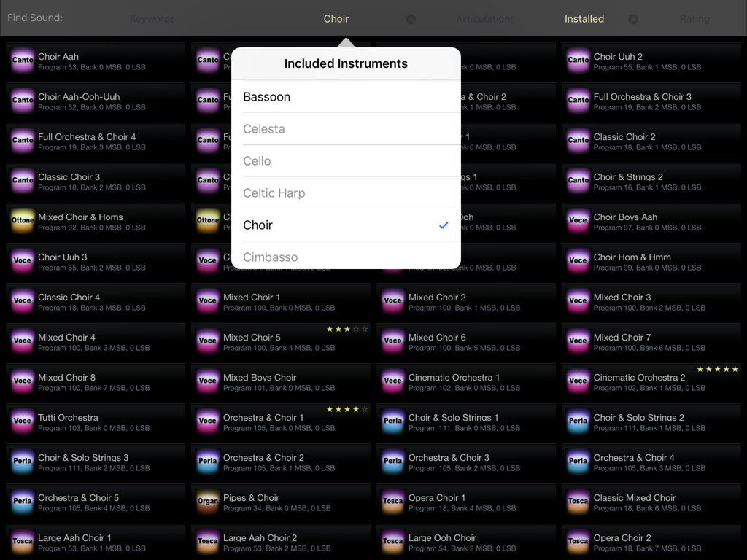Tap the Canto icon beside Choir Aah

pyautogui.click(x=23, y=60)
